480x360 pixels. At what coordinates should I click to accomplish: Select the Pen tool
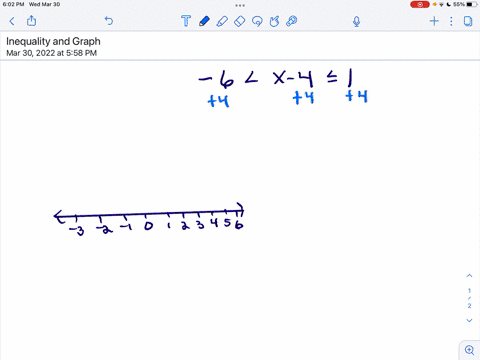[204, 21]
